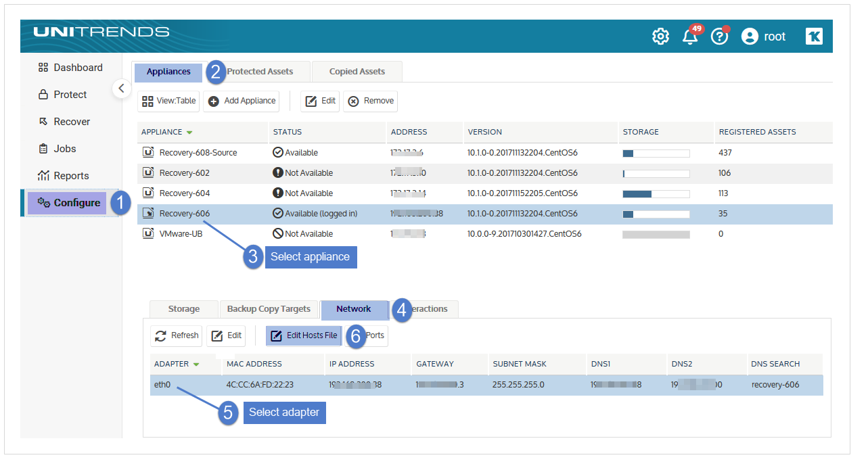
Task: Click Edit in the network toolbar
Action: [226, 335]
